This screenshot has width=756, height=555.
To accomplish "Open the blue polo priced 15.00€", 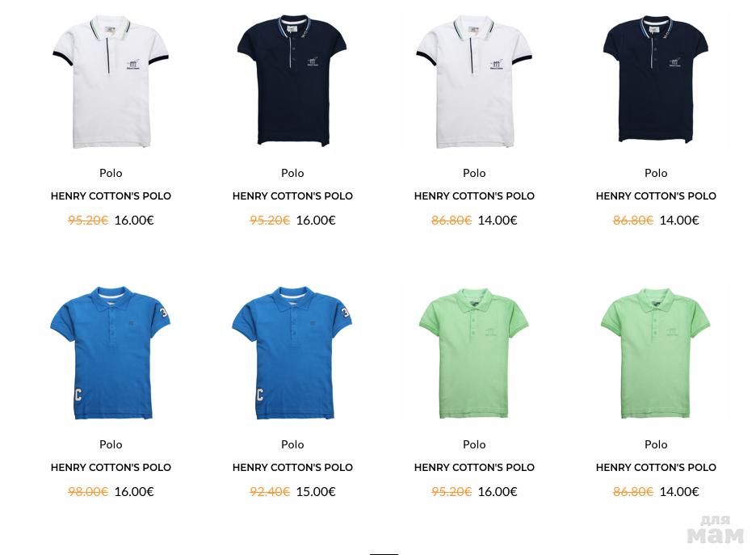I will [292, 353].
